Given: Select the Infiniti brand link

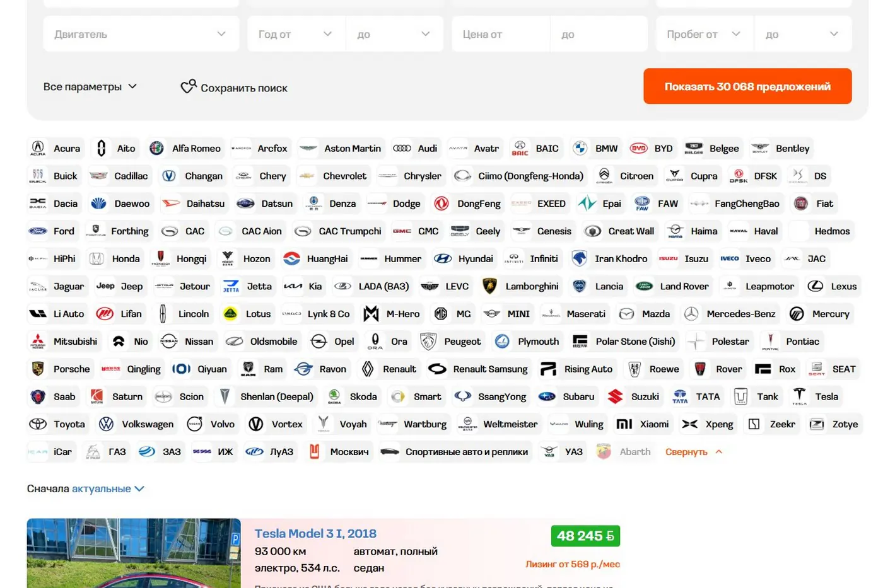Looking at the screenshot, I should [532, 258].
